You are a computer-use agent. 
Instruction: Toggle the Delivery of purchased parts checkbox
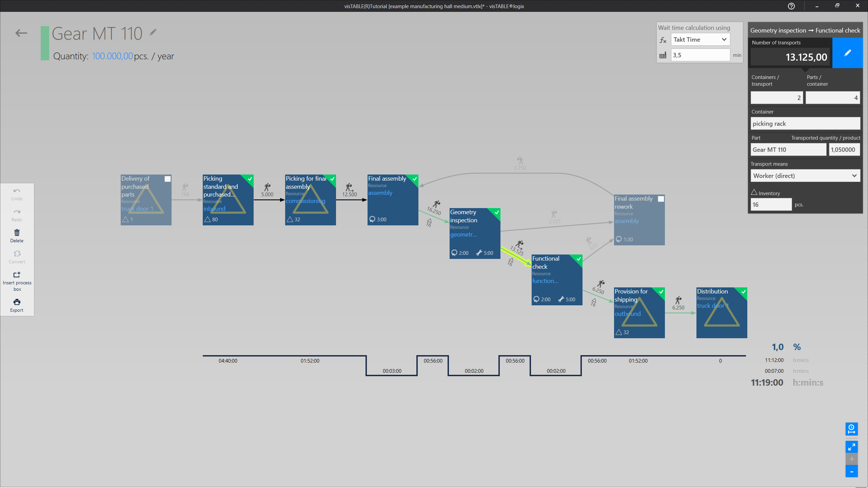tap(167, 179)
